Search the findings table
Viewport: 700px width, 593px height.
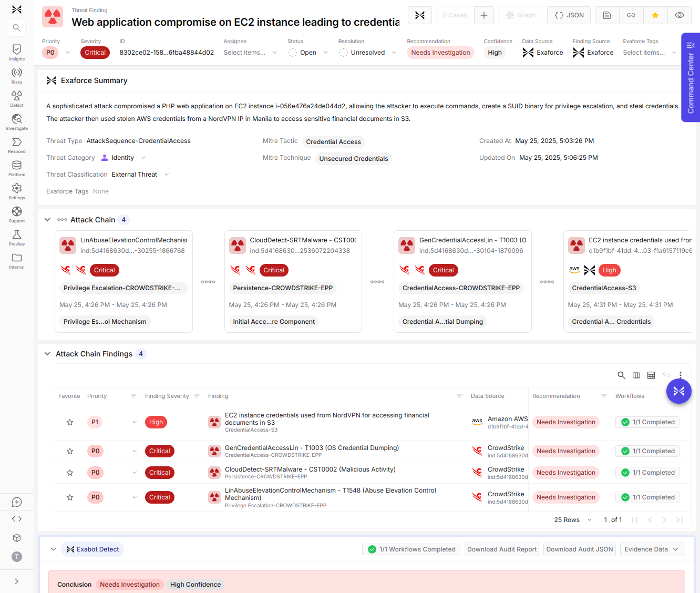coord(621,375)
